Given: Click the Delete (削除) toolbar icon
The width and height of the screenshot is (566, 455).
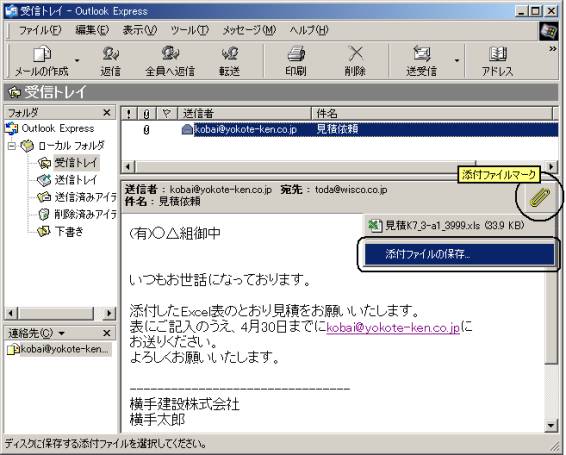Looking at the screenshot, I should point(355,61).
